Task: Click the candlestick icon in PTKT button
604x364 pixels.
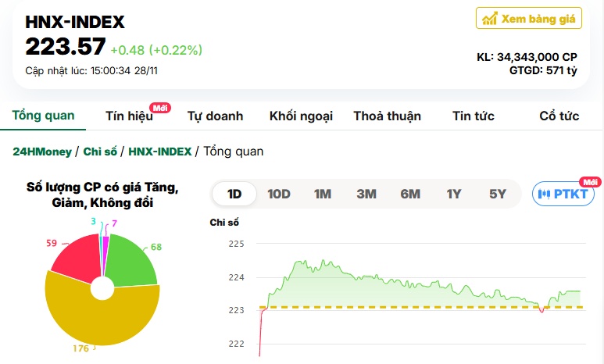Action: coord(544,194)
